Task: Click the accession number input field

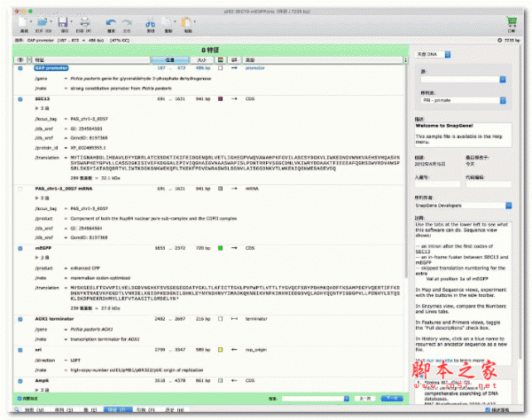Action: 438,184
